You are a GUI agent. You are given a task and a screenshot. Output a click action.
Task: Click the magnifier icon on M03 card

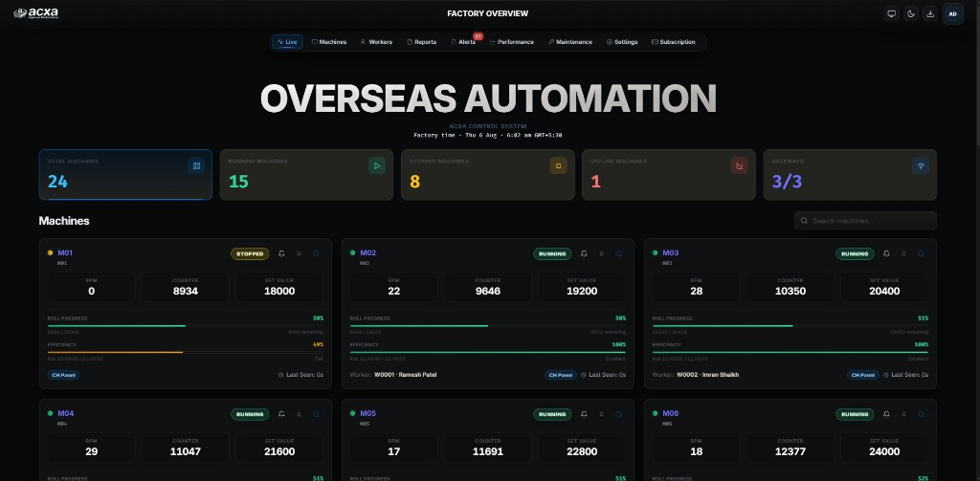(922, 253)
